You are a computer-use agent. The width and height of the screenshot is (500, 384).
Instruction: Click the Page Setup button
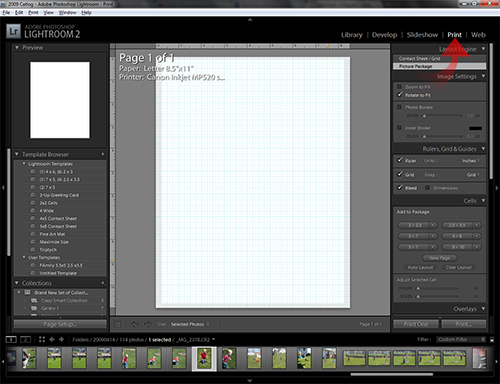(60, 324)
